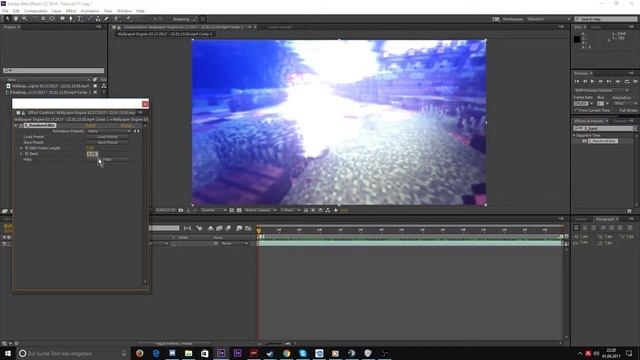Click the Search Help field
Screen dimensions: 640x360
pos(605,19)
